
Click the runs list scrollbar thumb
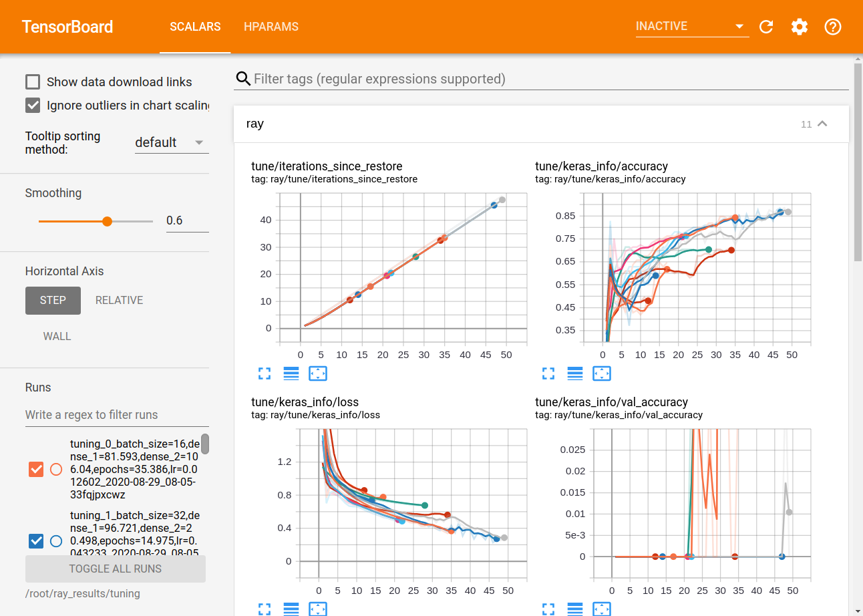[x=205, y=444]
